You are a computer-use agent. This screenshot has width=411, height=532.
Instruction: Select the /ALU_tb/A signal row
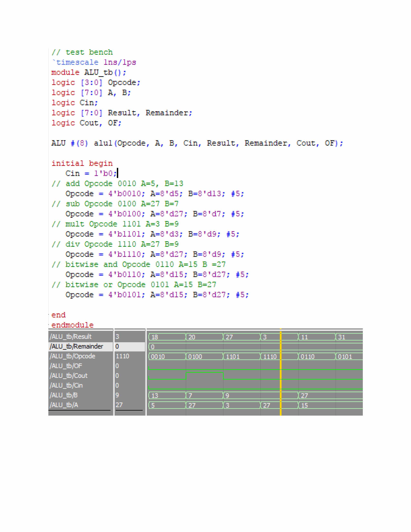pos(64,405)
